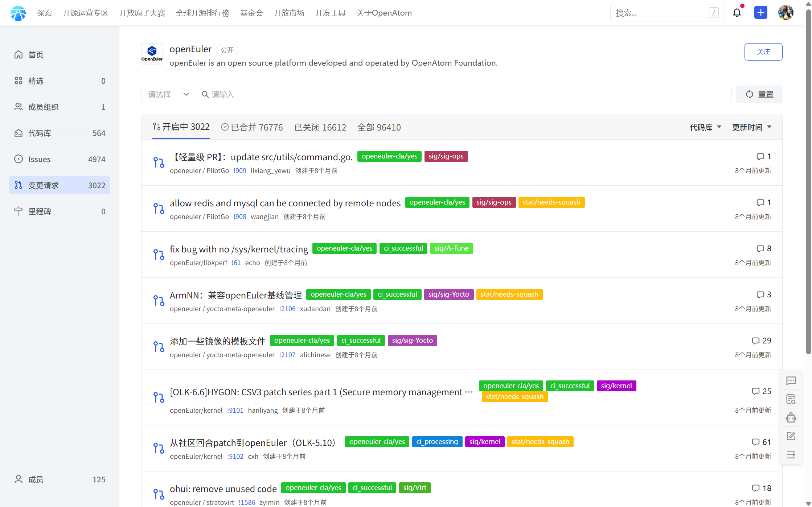
Task: Open 全球开源排行榜 in top navigation
Action: click(x=202, y=13)
